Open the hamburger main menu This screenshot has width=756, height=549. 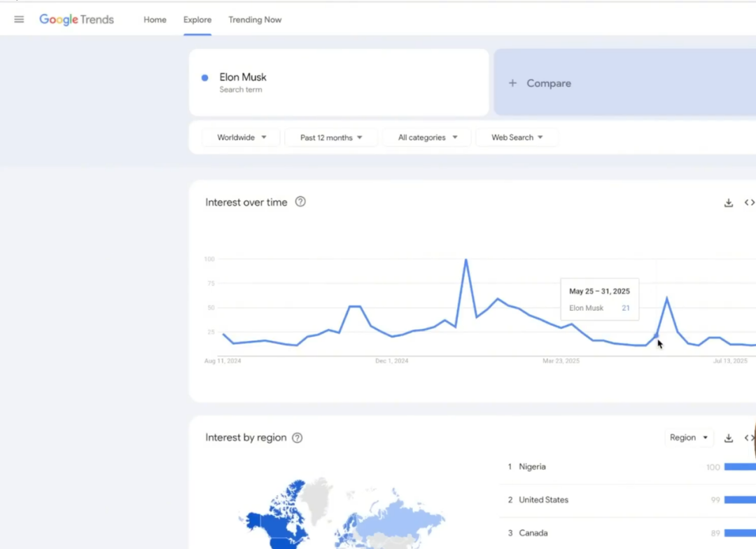pos(19,20)
